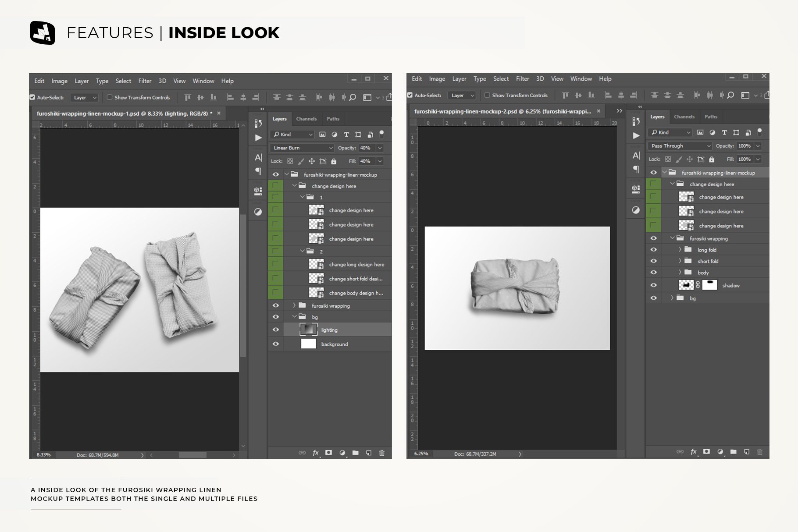Open the Actions play panel icon in left window
Screen dimensions: 798x532
(x=258, y=138)
